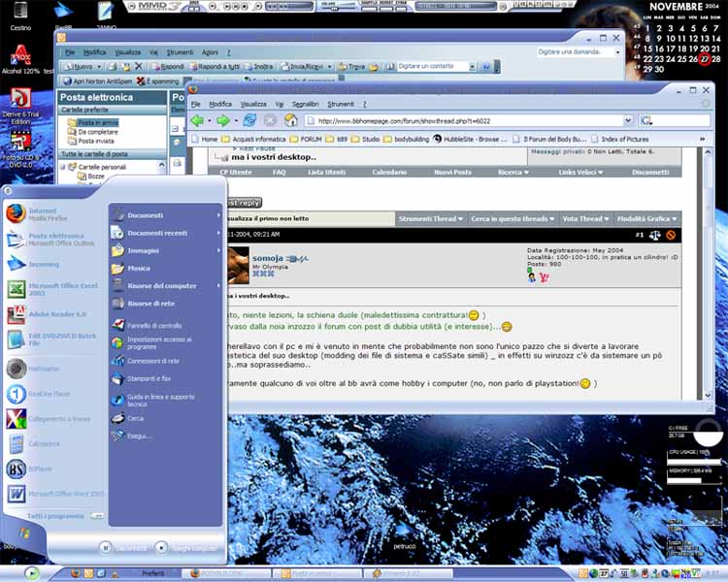Go to Firefox home page icon
The image size is (728, 582).
click(x=291, y=120)
